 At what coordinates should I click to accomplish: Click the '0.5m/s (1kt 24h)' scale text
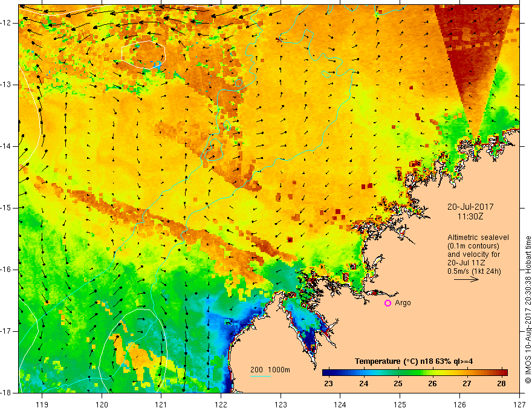point(474,271)
